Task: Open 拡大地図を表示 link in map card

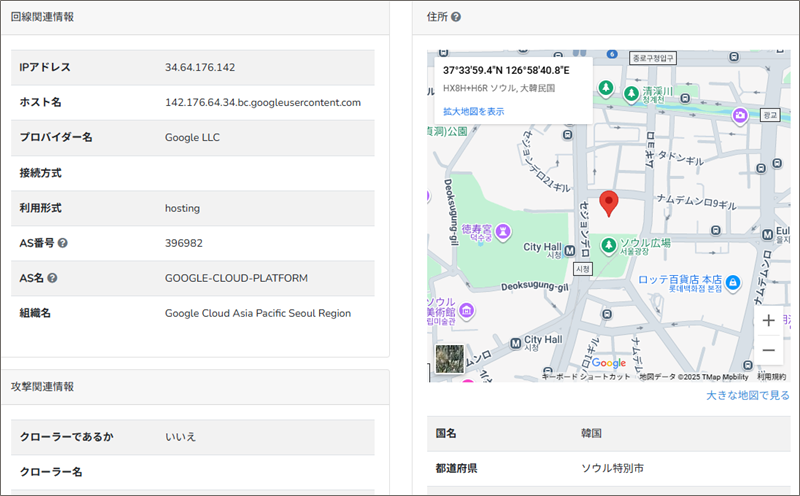Action: coord(473,111)
